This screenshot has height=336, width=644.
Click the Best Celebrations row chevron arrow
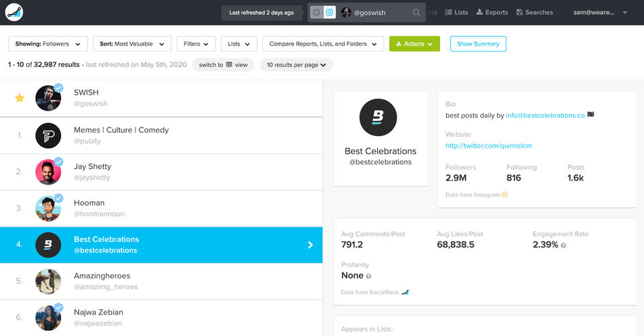(311, 245)
